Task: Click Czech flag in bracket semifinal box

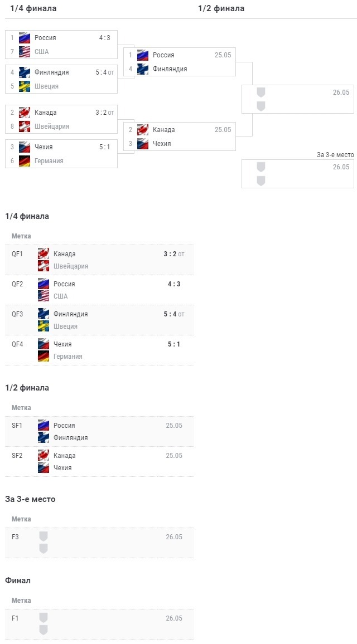Action: coord(143,144)
